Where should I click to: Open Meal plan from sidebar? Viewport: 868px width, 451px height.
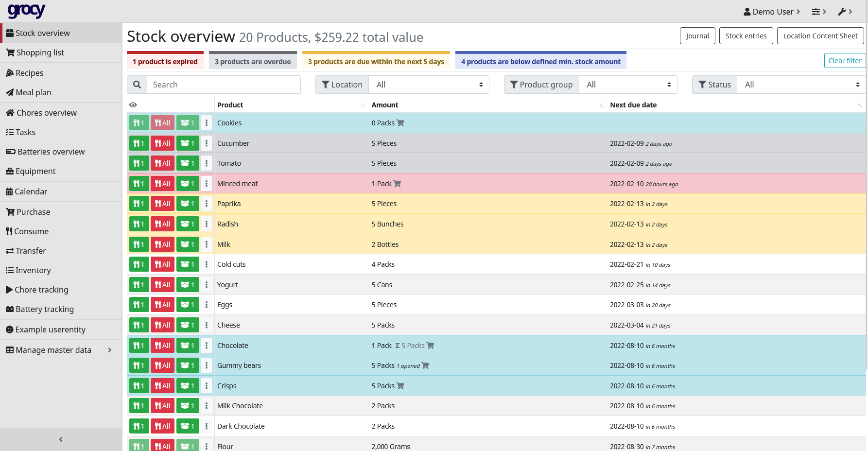pos(33,92)
